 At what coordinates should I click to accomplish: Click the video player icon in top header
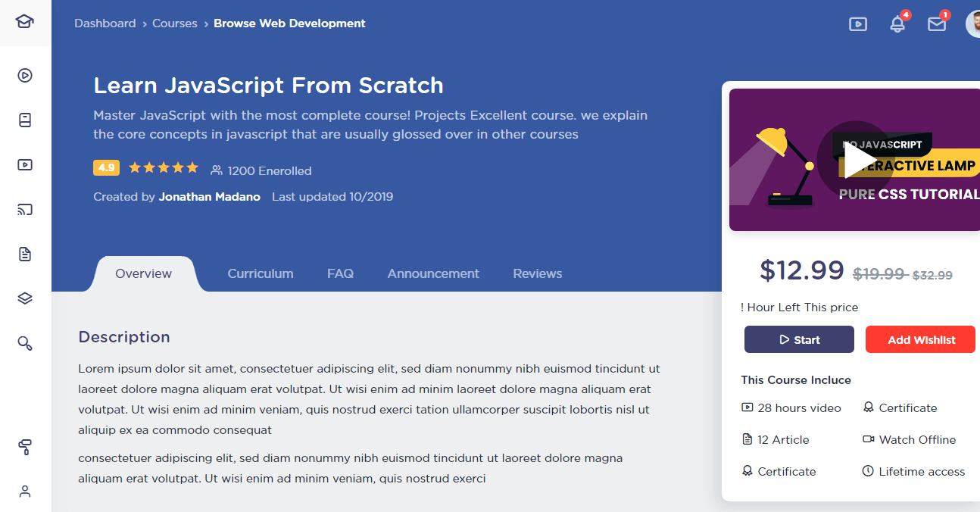click(857, 23)
